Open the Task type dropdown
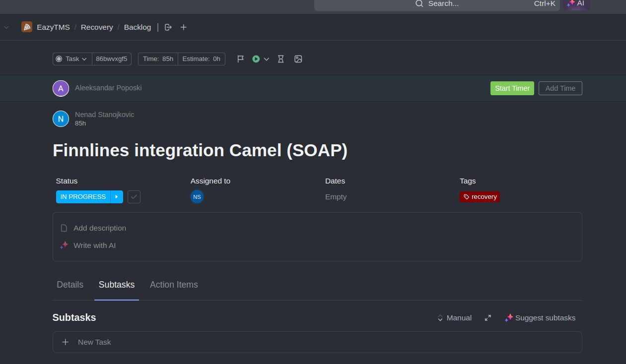This screenshot has width=626, height=364. click(x=72, y=59)
